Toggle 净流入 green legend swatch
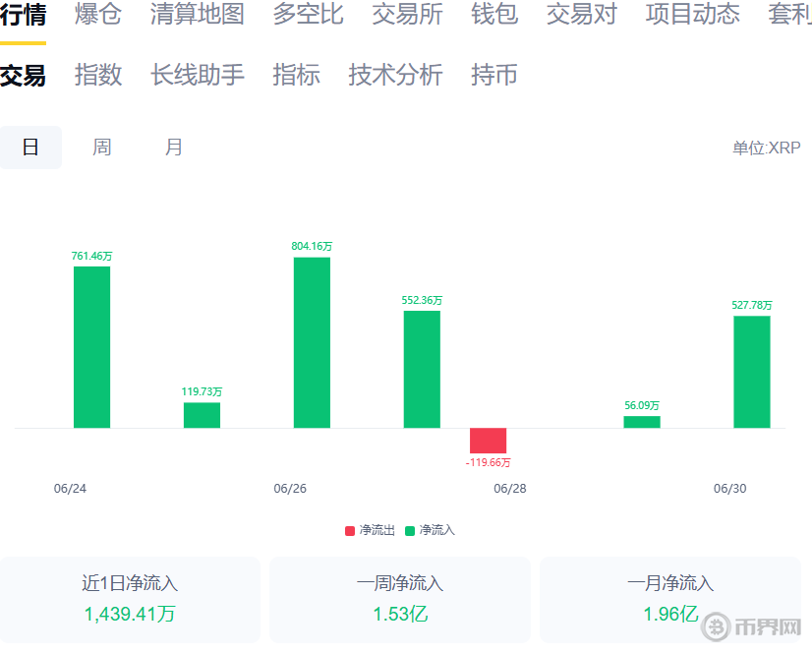 point(410,531)
